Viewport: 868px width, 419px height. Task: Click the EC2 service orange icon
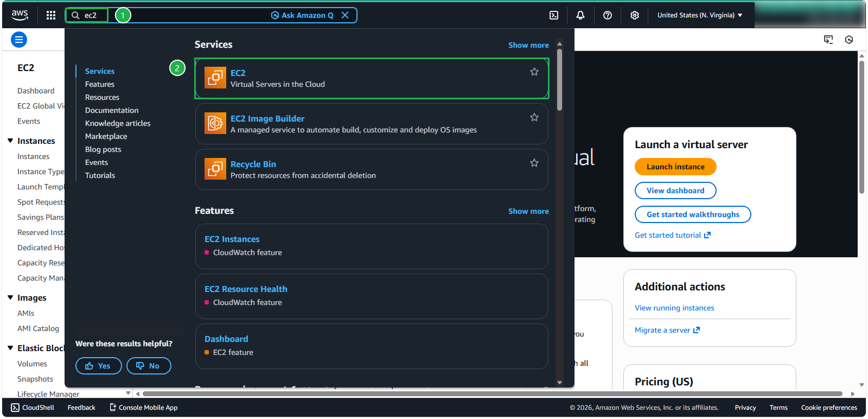(215, 78)
